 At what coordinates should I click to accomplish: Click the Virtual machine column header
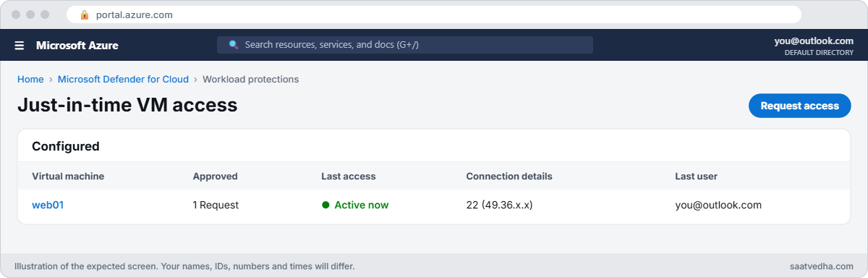coord(68,176)
